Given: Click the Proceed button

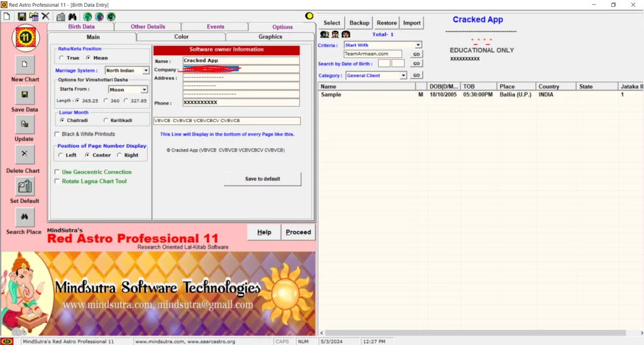Looking at the screenshot, I should click(298, 232).
